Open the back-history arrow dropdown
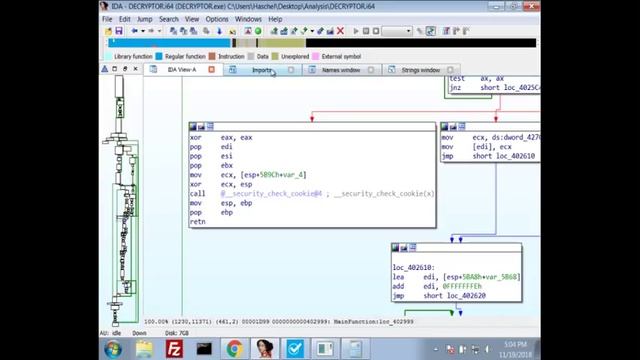The width and height of the screenshot is (640, 360). (143, 31)
